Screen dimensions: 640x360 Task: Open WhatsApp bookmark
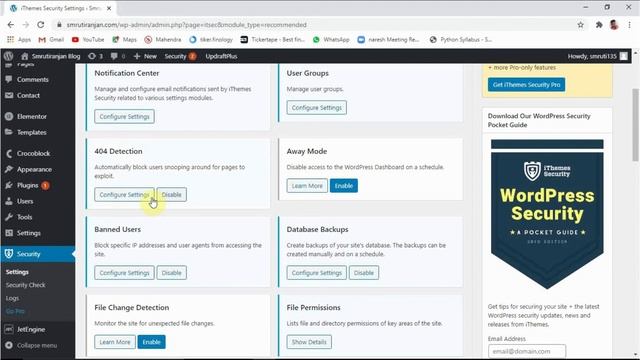331,40
